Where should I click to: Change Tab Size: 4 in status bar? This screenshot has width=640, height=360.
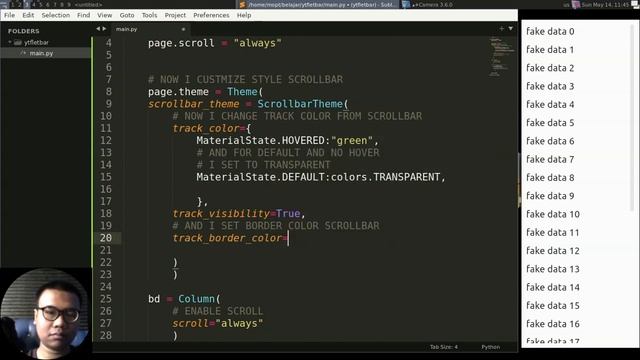444,347
